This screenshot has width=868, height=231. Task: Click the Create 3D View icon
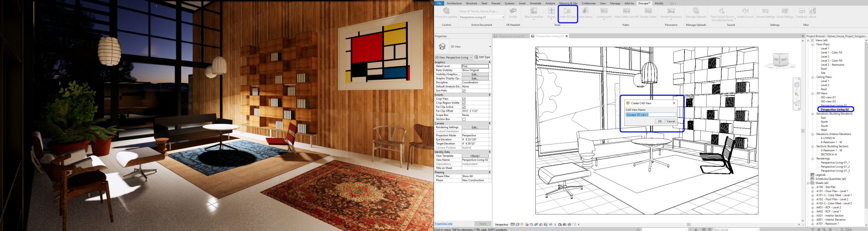point(567,11)
